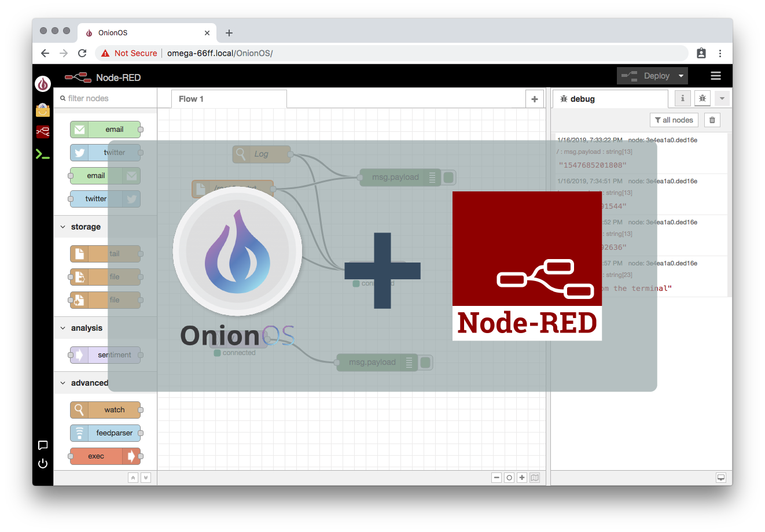The image size is (765, 532).
Task: Switch to the Flow 1 tab
Action: (x=191, y=99)
